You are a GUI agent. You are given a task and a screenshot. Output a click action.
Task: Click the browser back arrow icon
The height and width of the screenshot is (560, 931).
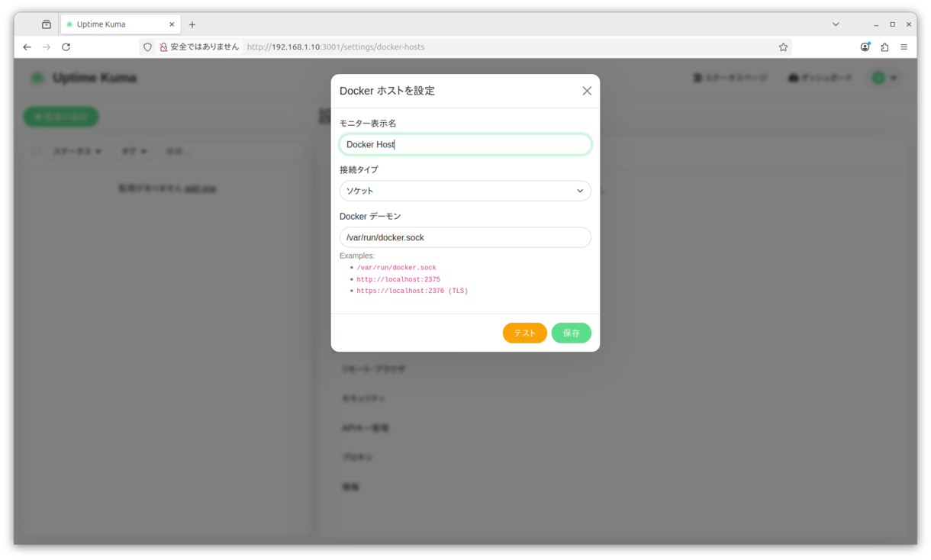tap(27, 47)
